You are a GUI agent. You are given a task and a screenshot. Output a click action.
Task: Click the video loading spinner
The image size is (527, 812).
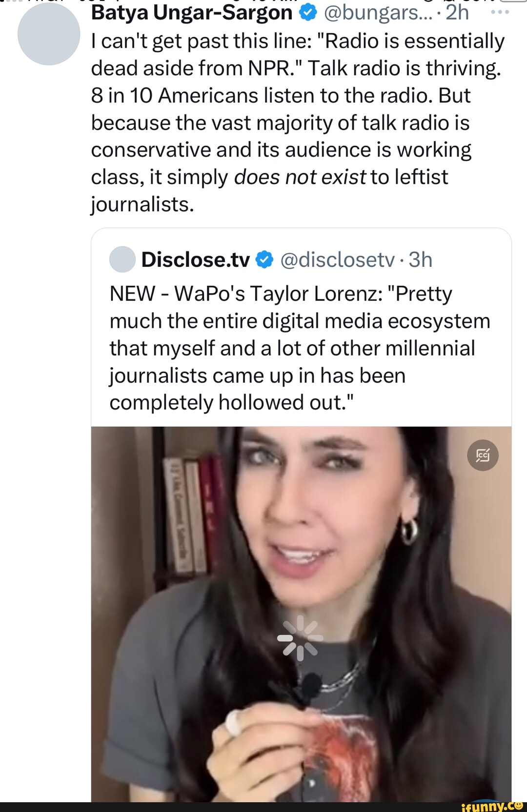[x=300, y=638]
